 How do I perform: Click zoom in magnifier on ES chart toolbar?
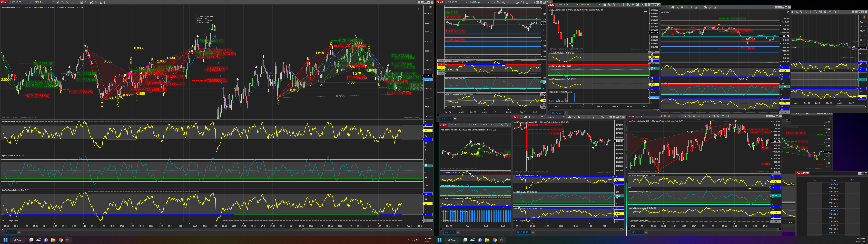68,2
